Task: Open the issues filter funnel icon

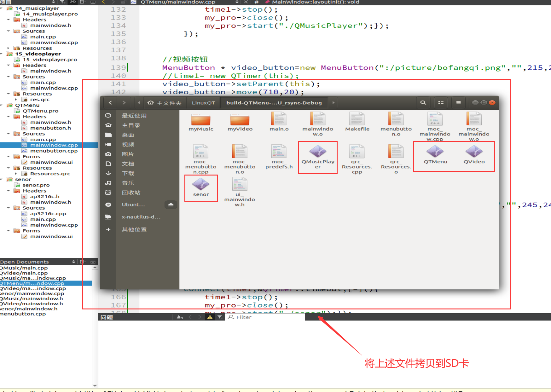Action: [x=220, y=317]
